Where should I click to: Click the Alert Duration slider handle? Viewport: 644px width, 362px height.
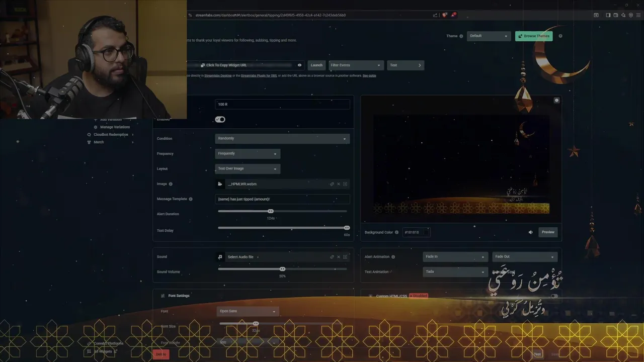pyautogui.click(x=271, y=211)
